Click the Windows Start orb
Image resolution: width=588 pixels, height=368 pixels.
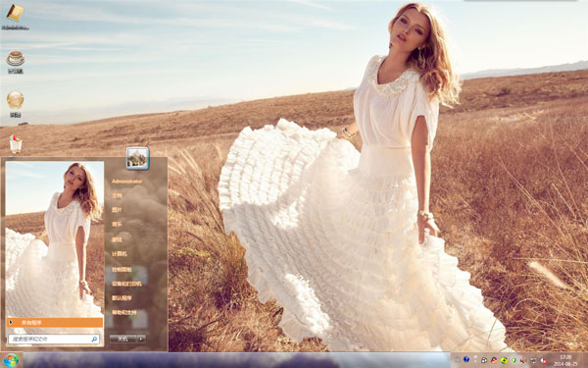click(x=12, y=360)
